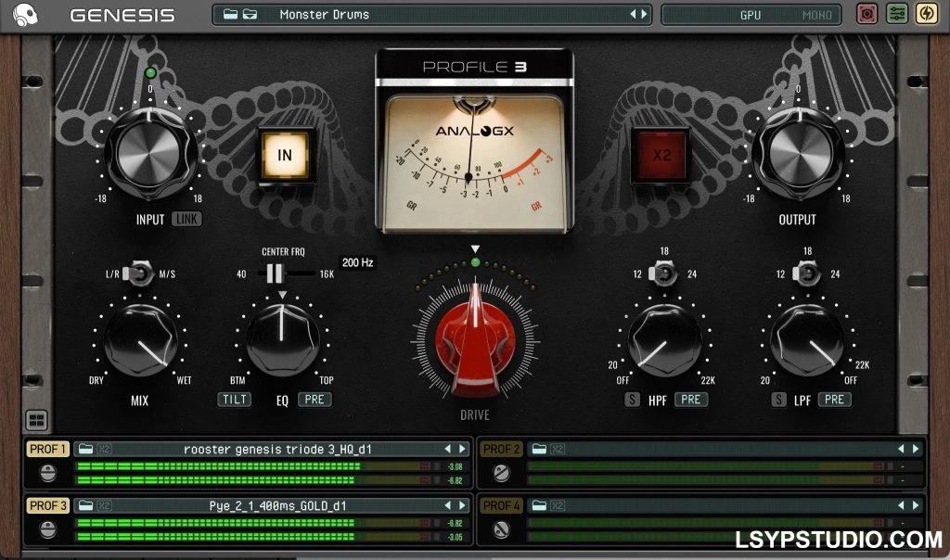Click the red DRIVE knob
This screenshot has height=560, width=950.
point(476,342)
